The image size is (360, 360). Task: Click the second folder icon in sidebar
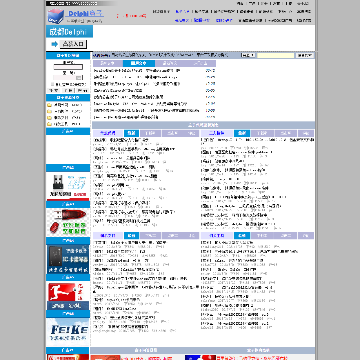pyautogui.click(x=49, y=111)
